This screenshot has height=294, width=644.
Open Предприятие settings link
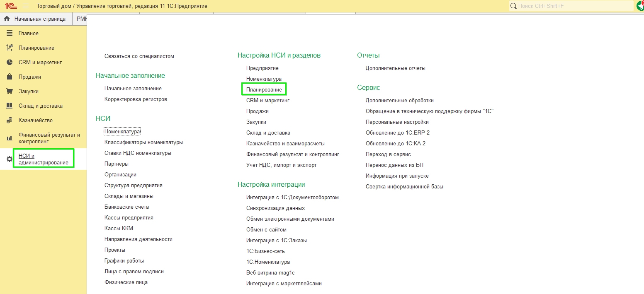pos(262,68)
